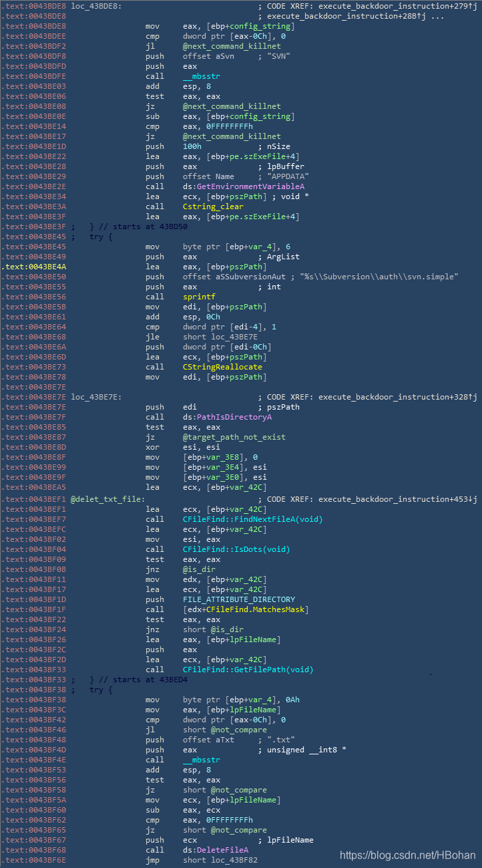The height and width of the screenshot is (868, 482).
Task: Click the address .text:0043BE2E
Action: point(33,186)
